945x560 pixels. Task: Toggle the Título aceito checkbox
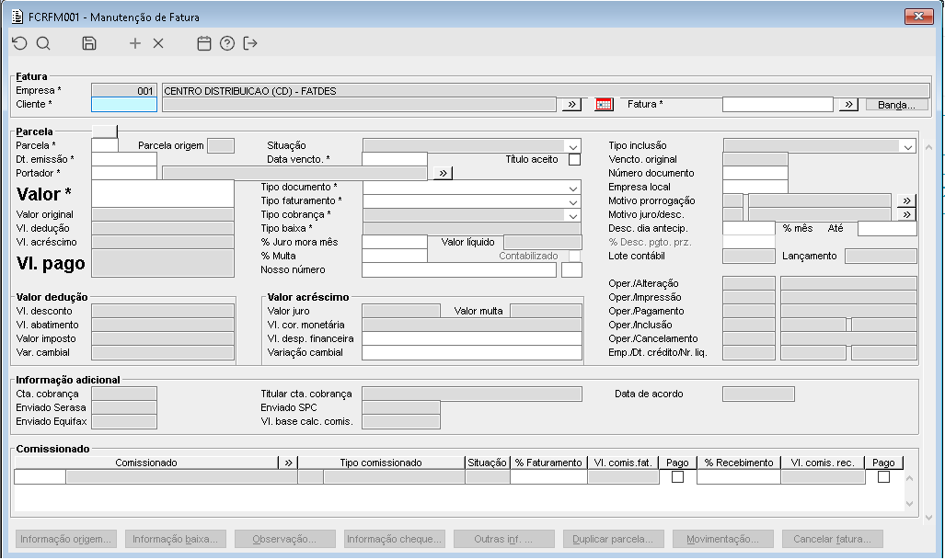click(575, 160)
